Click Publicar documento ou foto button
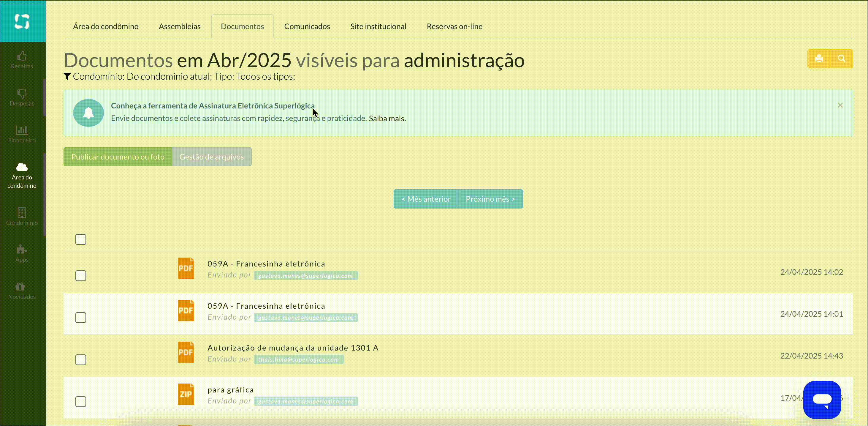This screenshot has height=426, width=868. tap(118, 157)
